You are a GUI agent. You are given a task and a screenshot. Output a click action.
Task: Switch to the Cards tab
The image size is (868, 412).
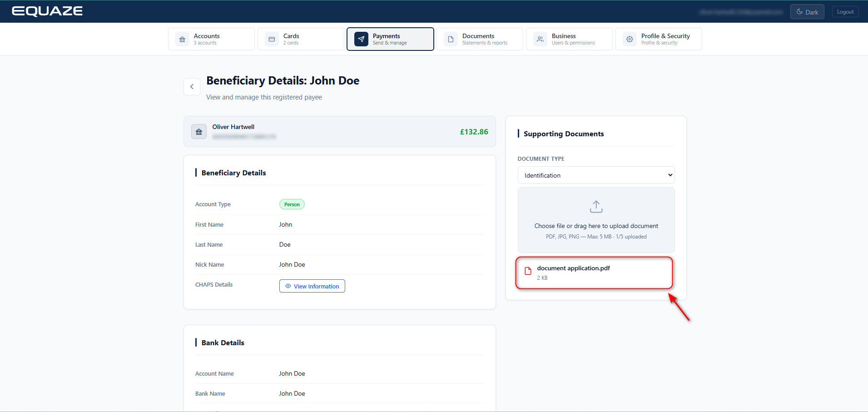[301, 39]
